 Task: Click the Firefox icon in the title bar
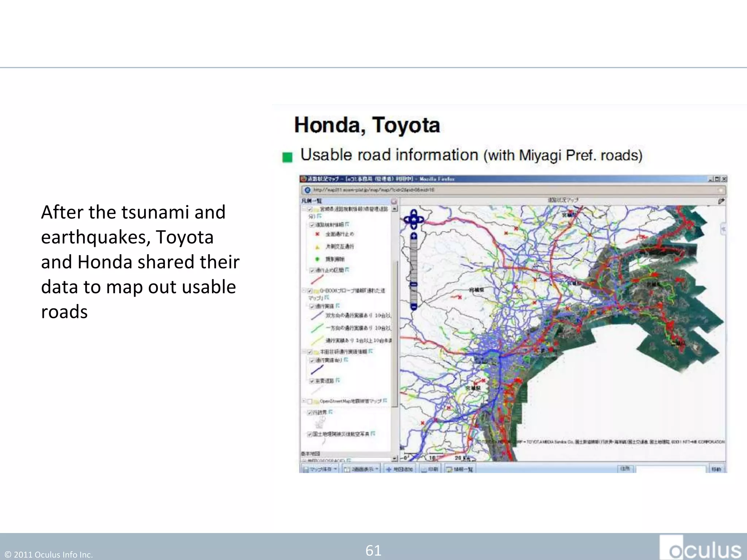point(303,179)
